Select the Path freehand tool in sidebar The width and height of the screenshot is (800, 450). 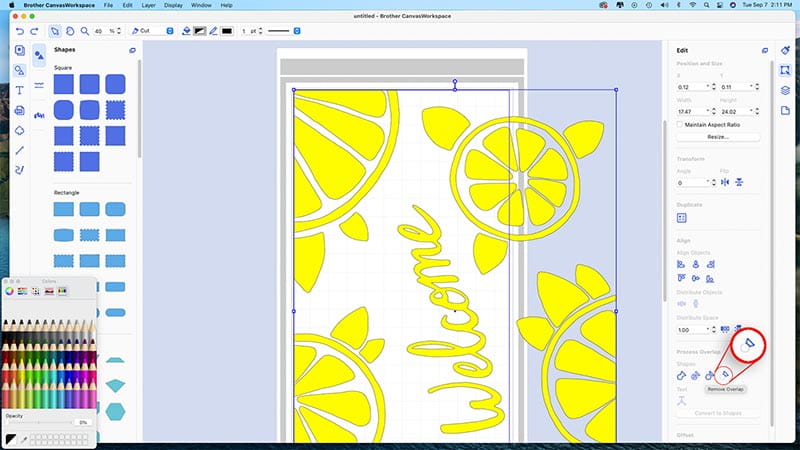20,168
